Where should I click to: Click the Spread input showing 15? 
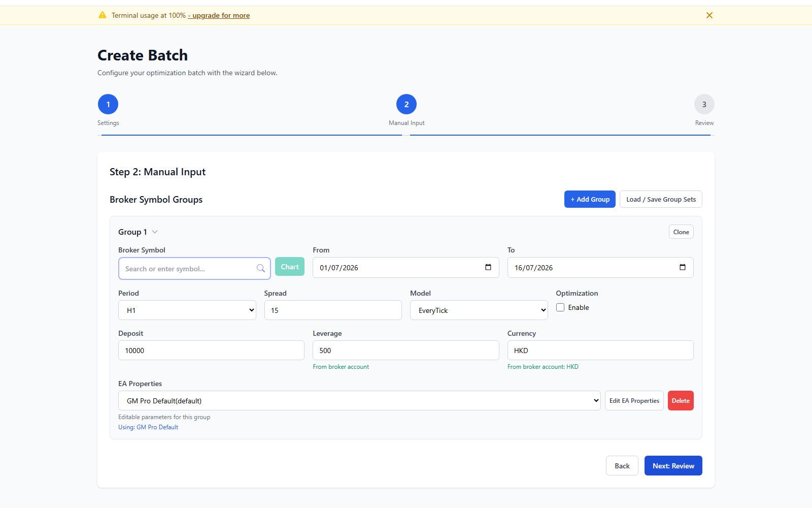click(x=333, y=310)
